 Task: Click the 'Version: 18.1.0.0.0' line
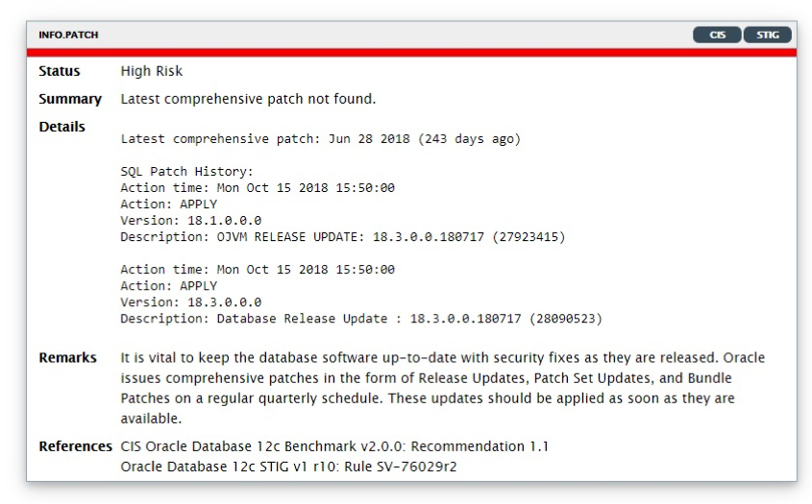(x=191, y=221)
